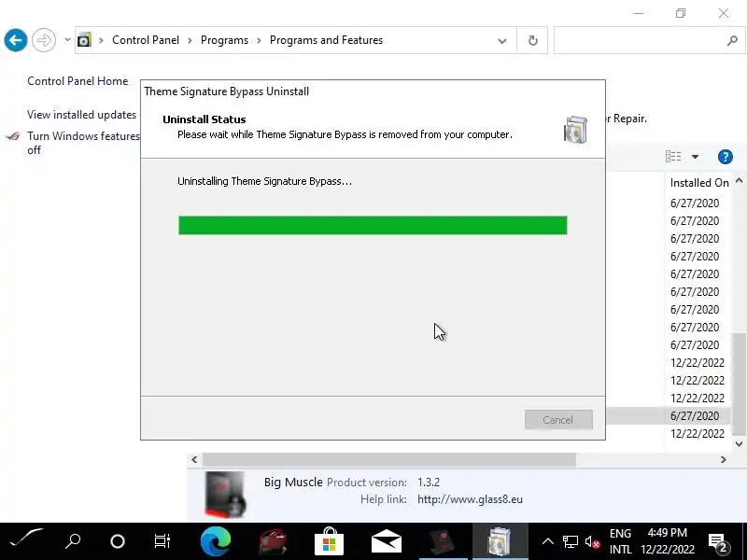Open the dark red taskbar app next to Mail
The width and height of the screenshot is (747, 560).
click(x=443, y=541)
